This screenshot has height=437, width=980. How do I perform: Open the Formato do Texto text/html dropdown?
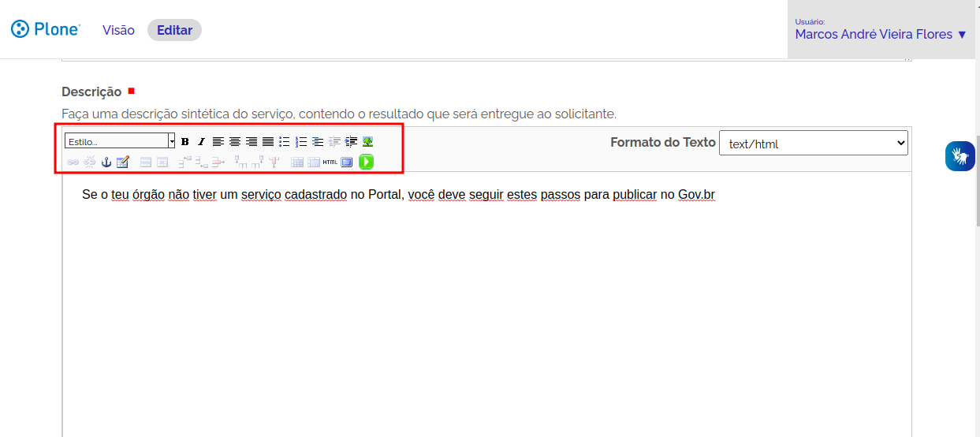point(814,143)
